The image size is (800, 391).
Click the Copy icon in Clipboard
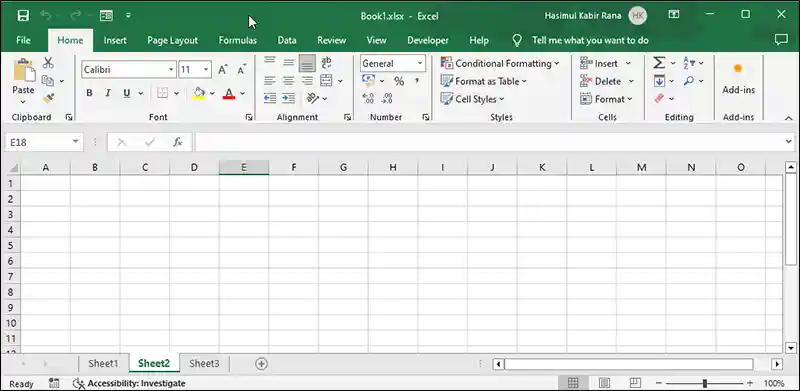click(48, 81)
